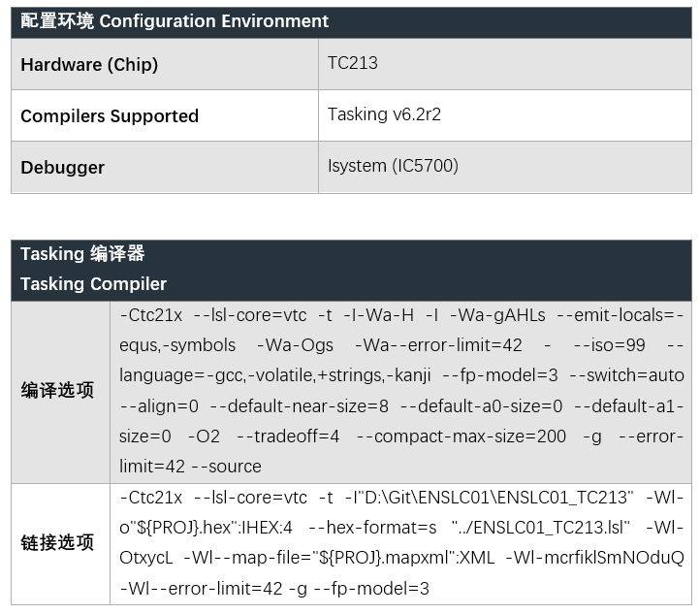The height and width of the screenshot is (614, 700).
Task: Click the Tasking Compiler header text
Action: click(94, 284)
